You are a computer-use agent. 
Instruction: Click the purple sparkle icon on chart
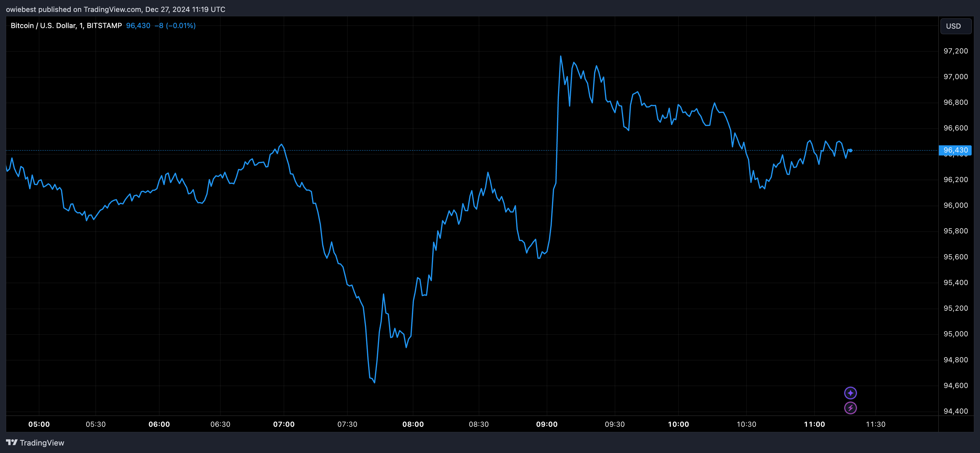click(850, 393)
